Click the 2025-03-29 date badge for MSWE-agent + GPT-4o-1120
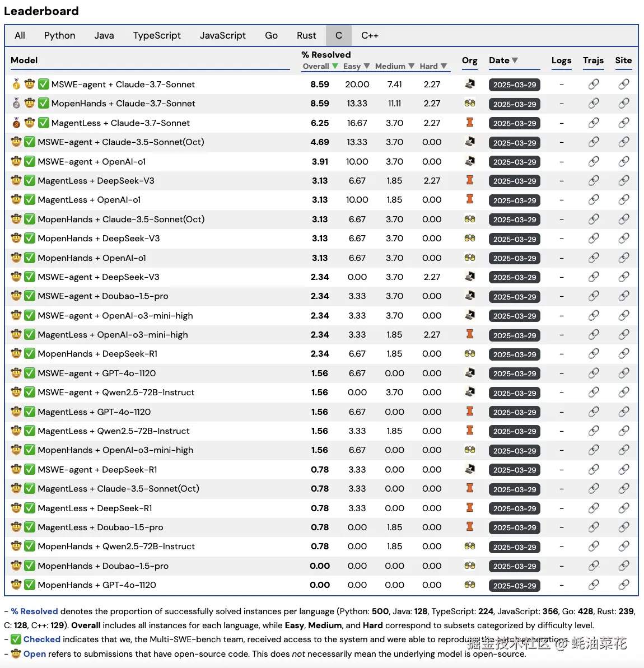This screenshot has height=668, width=644. [x=515, y=373]
